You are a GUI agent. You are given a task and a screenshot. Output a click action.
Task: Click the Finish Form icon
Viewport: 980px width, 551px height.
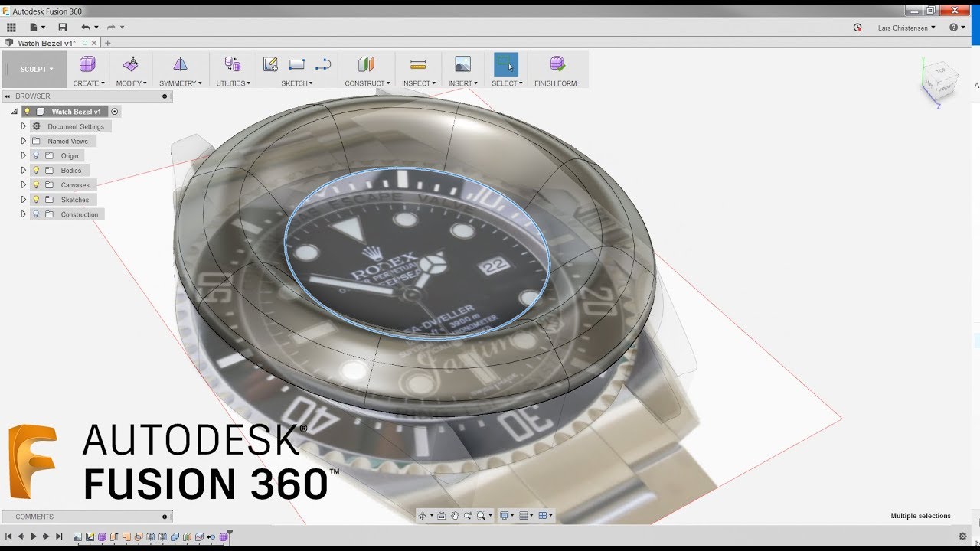point(557,64)
